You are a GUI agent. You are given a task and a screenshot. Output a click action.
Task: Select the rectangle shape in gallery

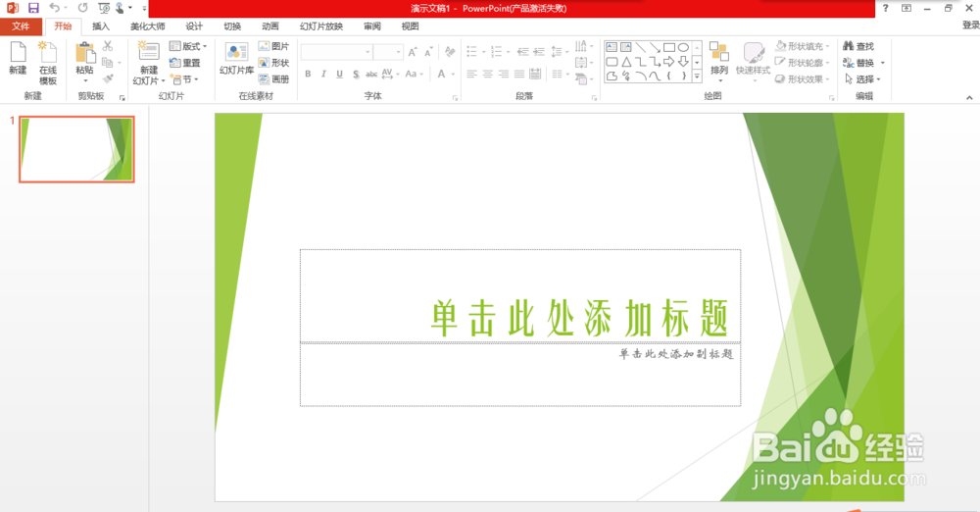coord(669,47)
